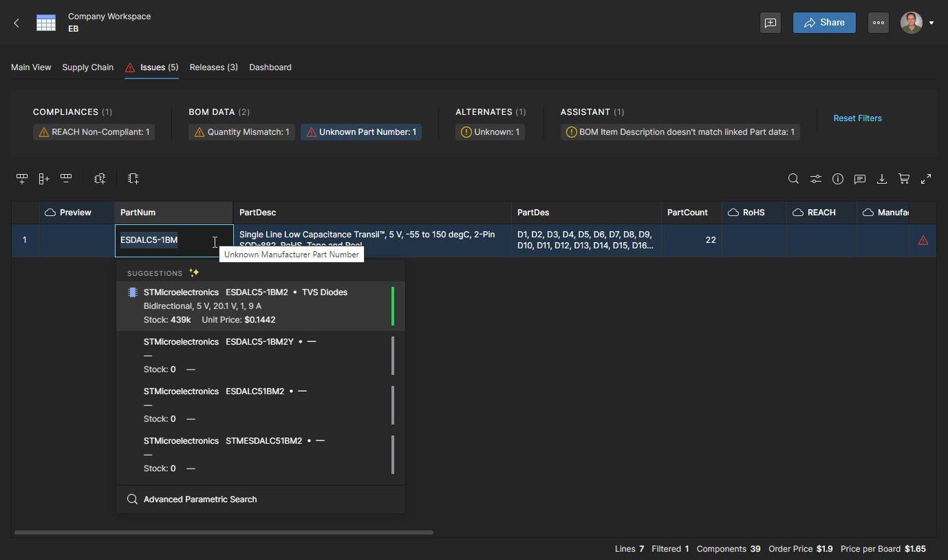This screenshot has width=948, height=560.
Task: Click the horizontal scrollbar under the table
Action: click(x=224, y=532)
